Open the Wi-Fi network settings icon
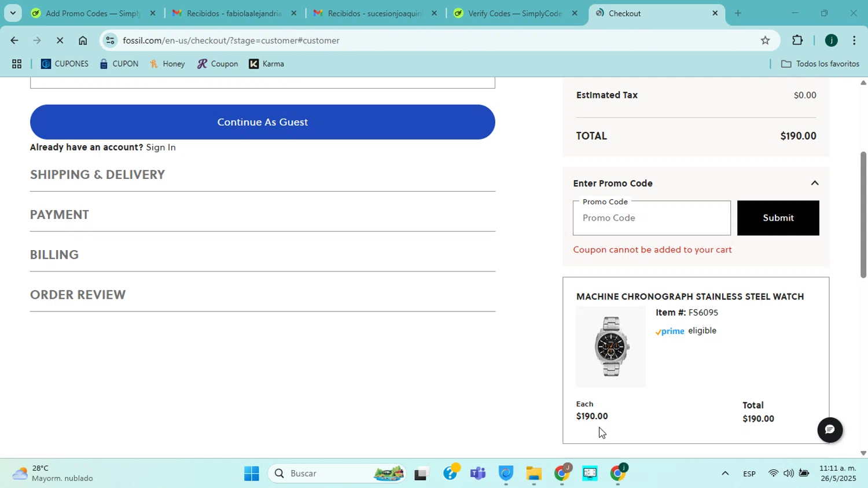 tap(773, 474)
